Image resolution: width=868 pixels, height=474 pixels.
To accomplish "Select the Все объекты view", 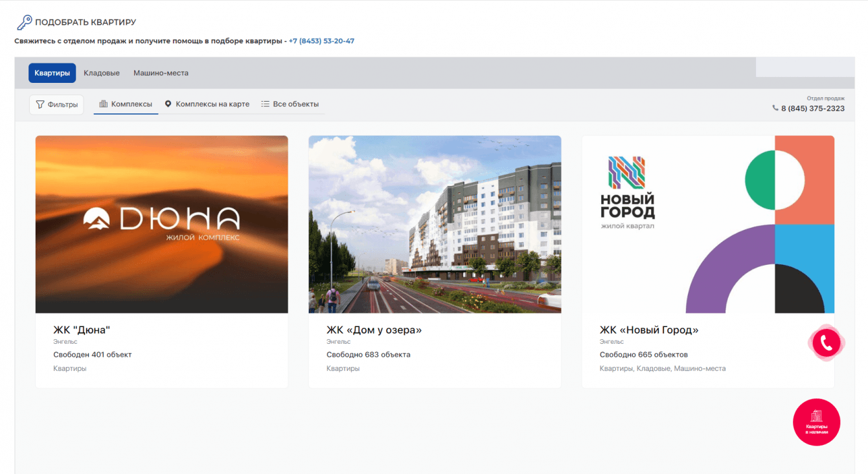I will click(x=290, y=104).
